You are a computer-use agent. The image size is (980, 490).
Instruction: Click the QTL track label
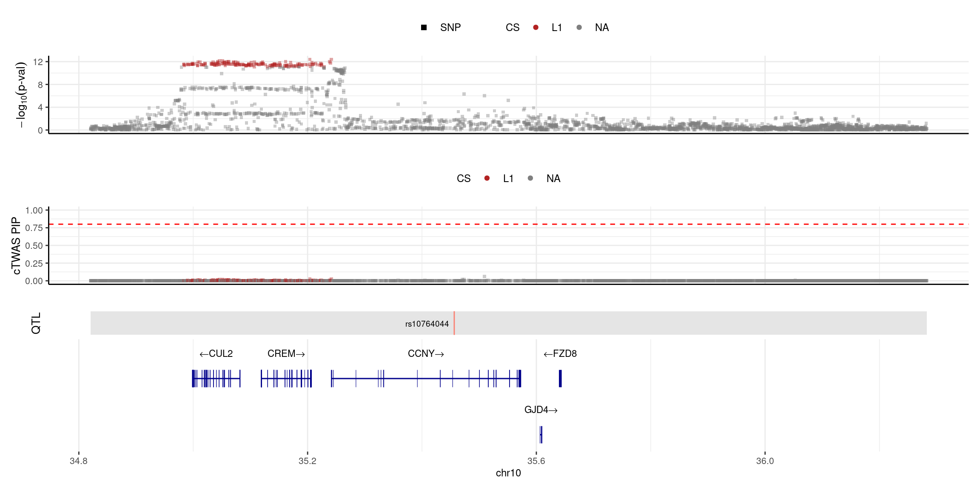(36, 323)
